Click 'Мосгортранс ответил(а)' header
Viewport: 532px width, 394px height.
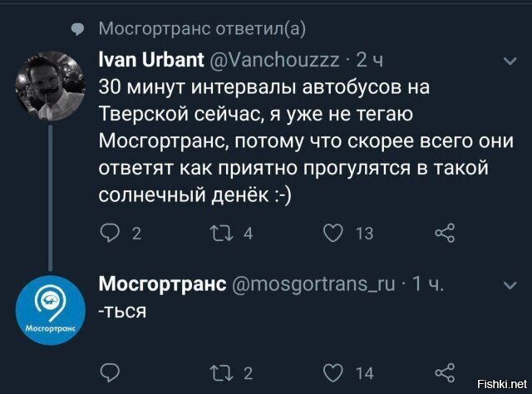pyautogui.click(x=202, y=29)
